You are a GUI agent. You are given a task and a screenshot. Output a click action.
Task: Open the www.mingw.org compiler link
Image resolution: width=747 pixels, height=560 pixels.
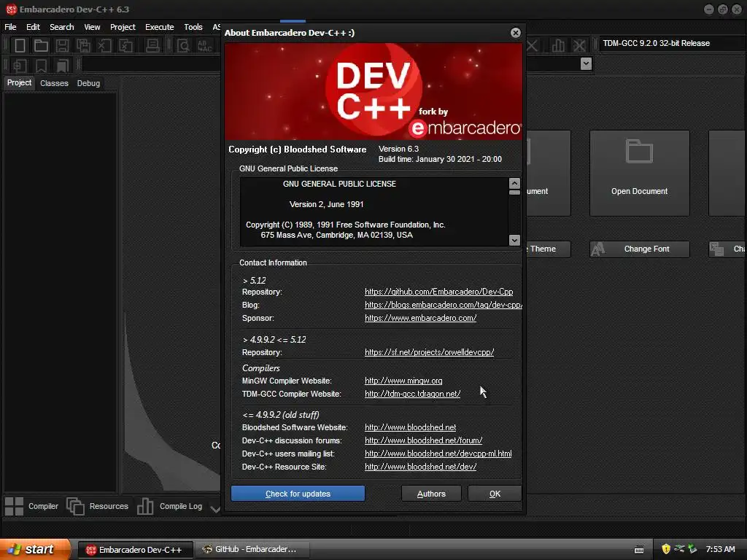403,381
